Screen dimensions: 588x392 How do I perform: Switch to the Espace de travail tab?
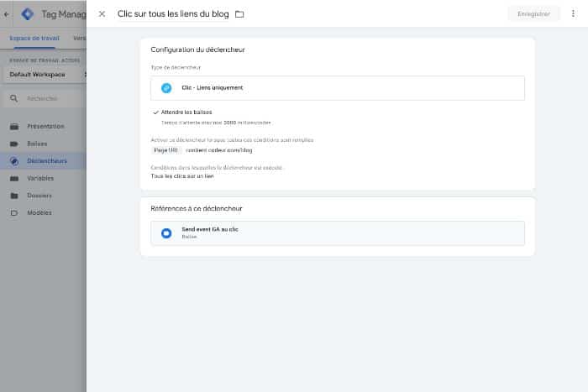point(34,39)
